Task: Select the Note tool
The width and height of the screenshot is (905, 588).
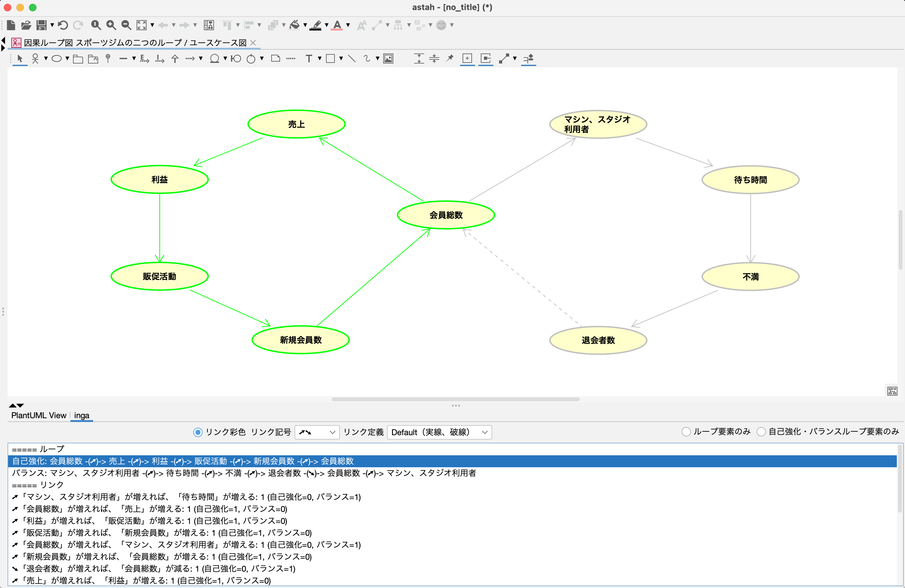Action: pyautogui.click(x=276, y=58)
